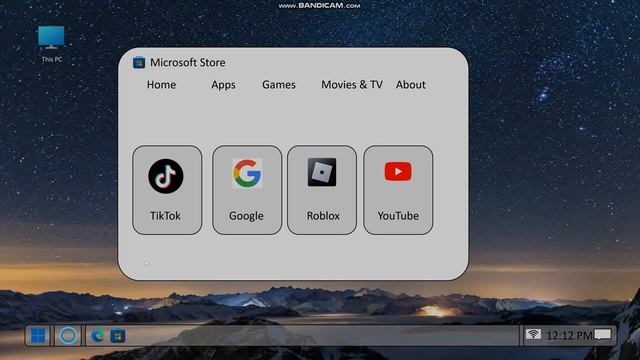
Task: Launch Microsoft Edge from taskbar
Action: [98, 336]
